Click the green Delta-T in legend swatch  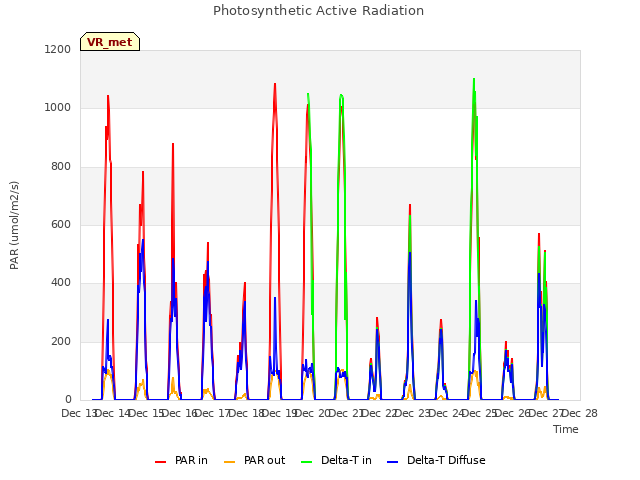click(306, 462)
